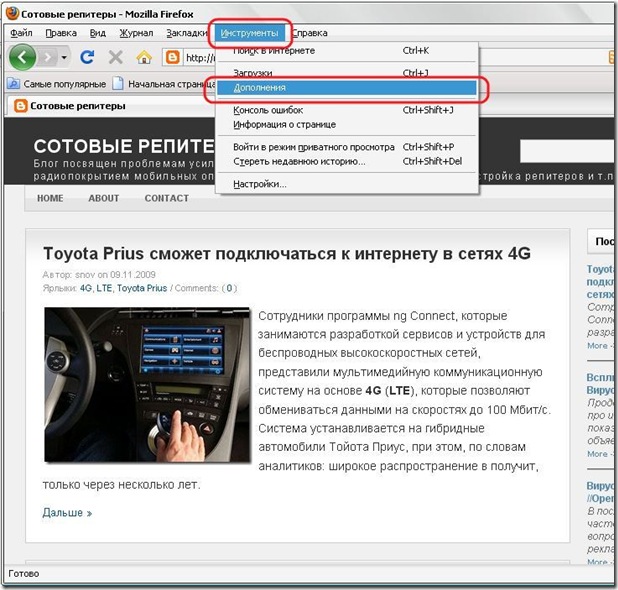Open Настройки from the Tools menu

click(x=347, y=184)
